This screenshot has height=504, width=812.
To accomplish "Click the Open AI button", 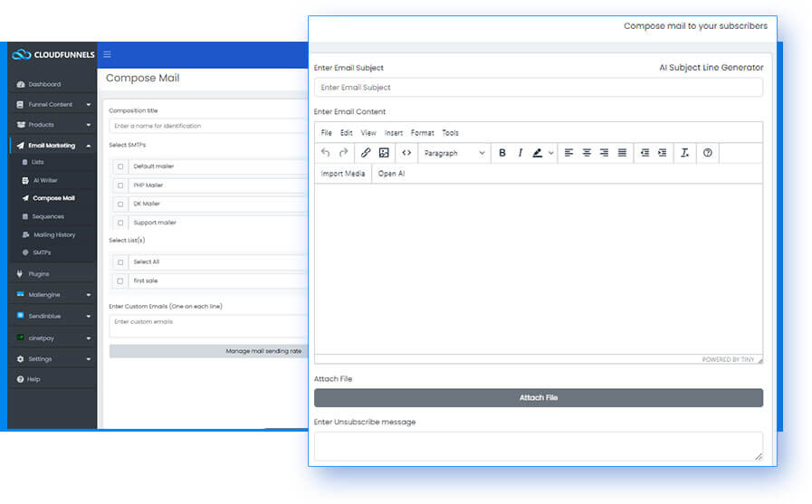I will 391,174.
